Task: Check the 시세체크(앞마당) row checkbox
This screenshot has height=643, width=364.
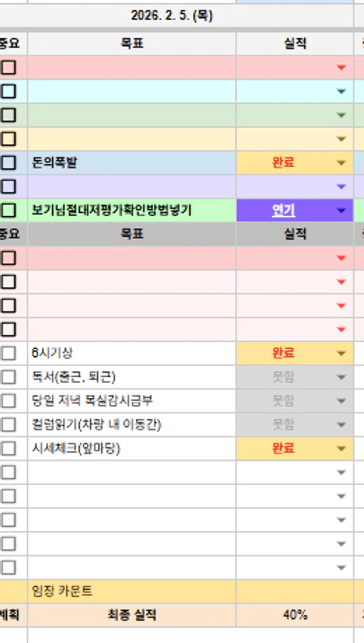Action: (9, 448)
